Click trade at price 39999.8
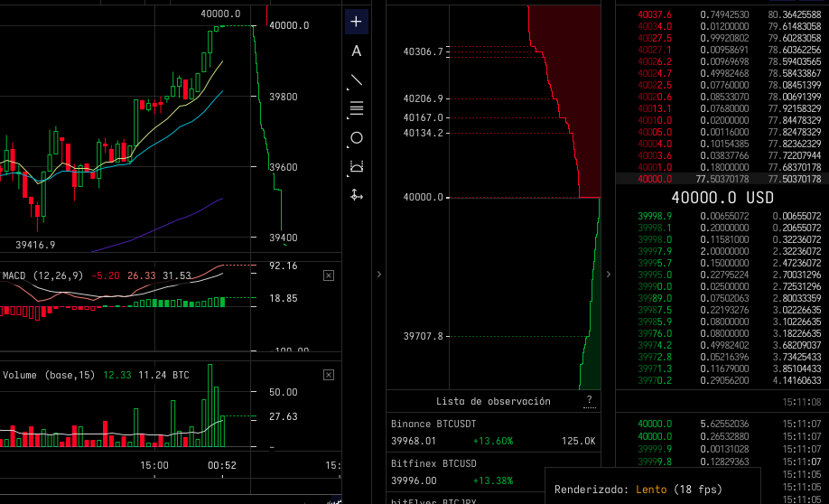Image resolution: width=829 pixels, height=504 pixels. [722, 462]
